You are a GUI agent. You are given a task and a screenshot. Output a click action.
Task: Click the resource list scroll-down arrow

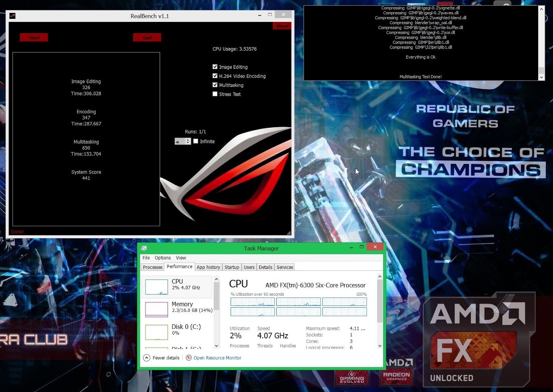point(217,345)
